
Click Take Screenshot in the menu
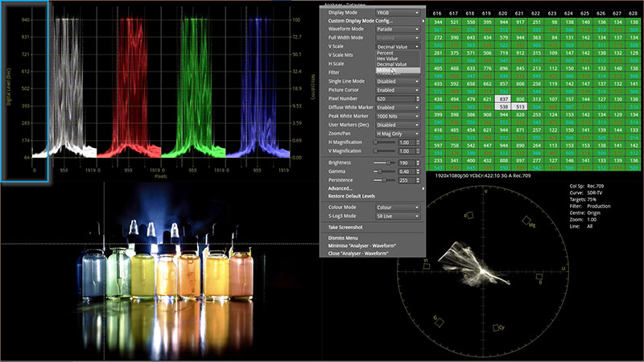346,227
